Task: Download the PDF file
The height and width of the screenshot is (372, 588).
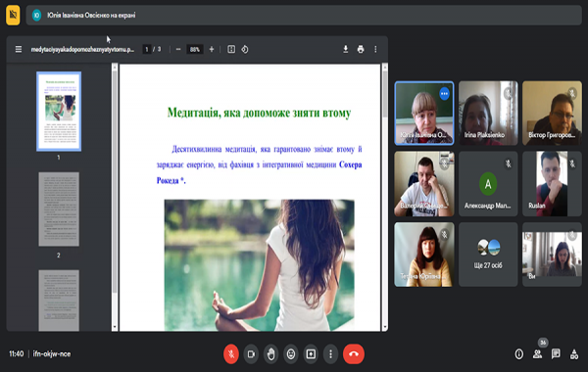Action: [345, 50]
